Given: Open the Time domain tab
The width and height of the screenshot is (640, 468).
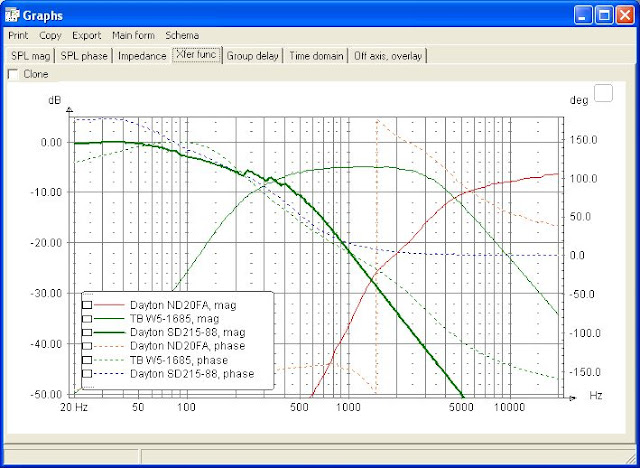Looking at the screenshot, I should click(316, 56).
